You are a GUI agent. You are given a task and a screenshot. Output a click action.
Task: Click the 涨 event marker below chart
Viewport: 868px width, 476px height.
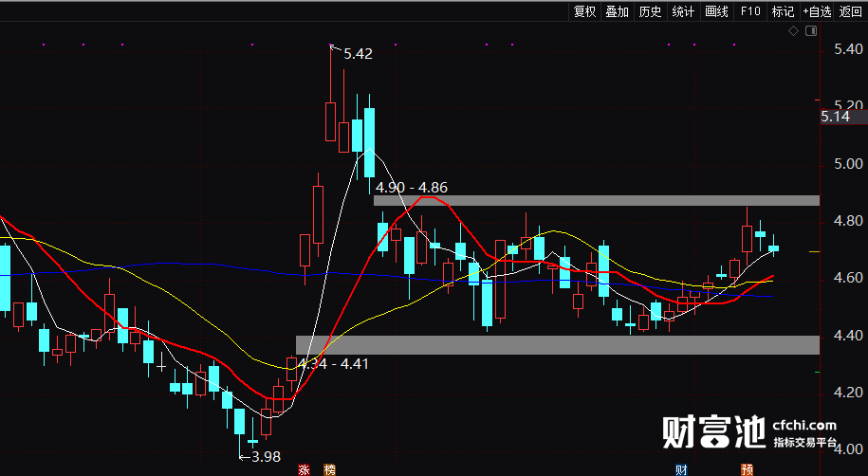point(304,470)
